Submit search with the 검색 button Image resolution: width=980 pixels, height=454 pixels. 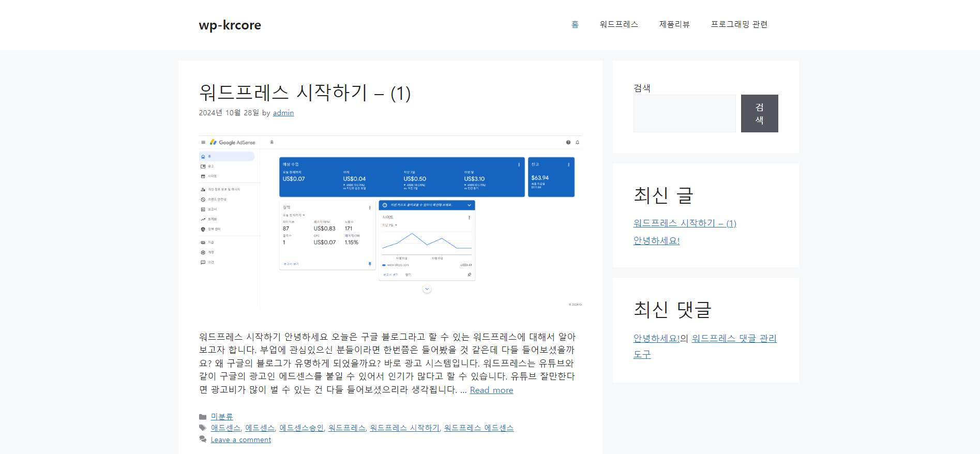point(760,113)
